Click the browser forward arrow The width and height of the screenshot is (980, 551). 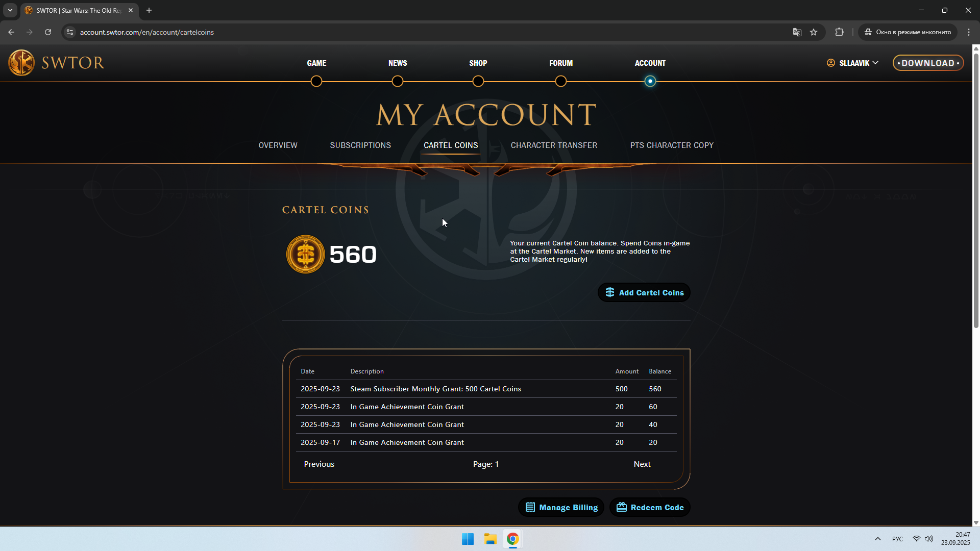coord(30,32)
